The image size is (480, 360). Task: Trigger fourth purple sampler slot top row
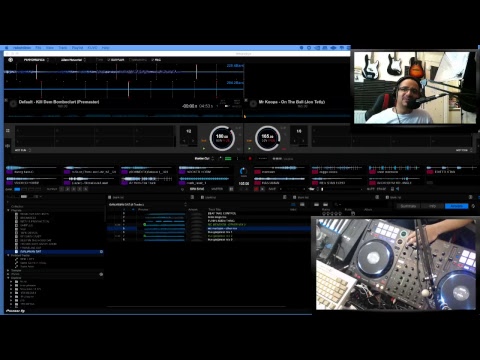pos(182,172)
